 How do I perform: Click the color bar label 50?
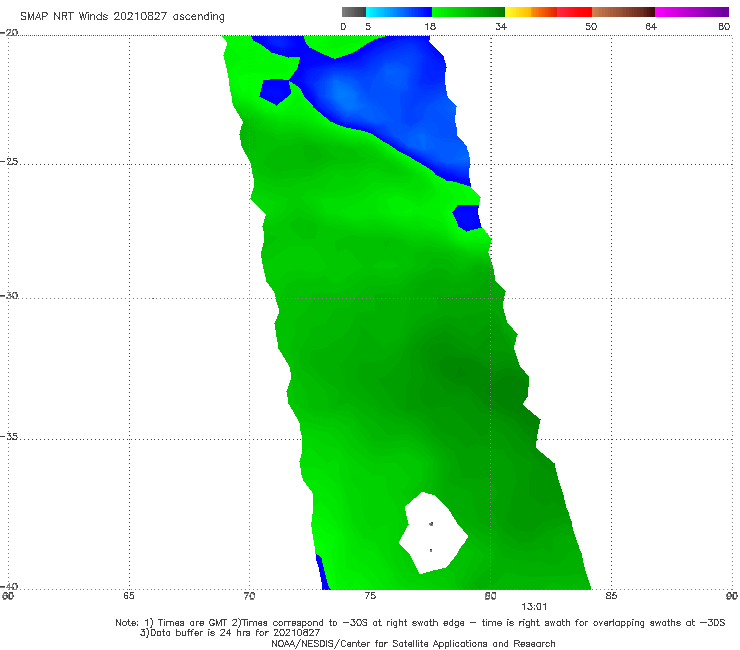591,27
